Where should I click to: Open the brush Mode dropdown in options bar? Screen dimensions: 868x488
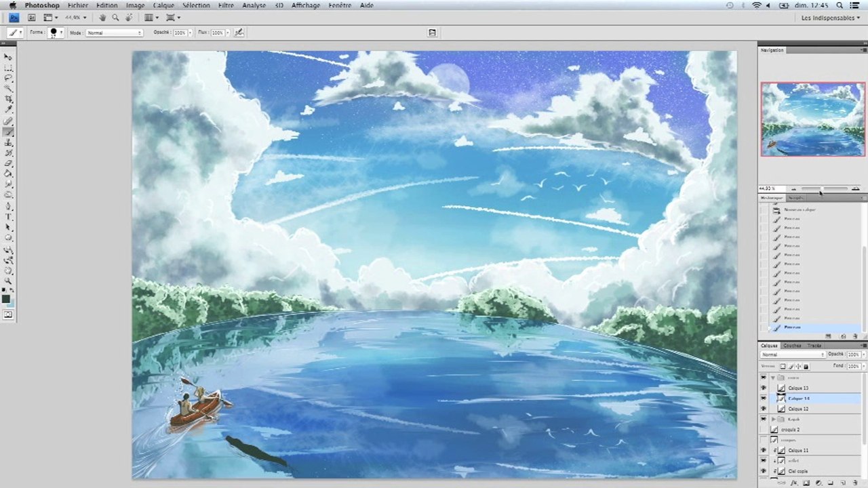click(x=114, y=33)
